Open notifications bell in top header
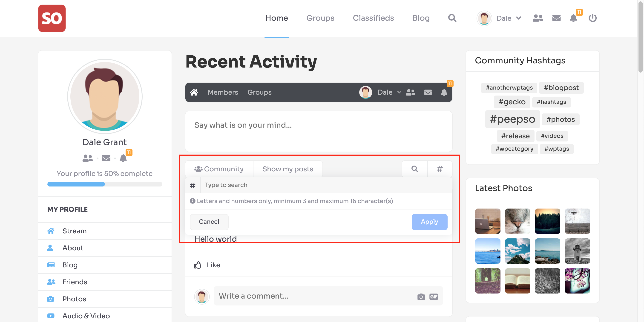The image size is (644, 322). pyautogui.click(x=573, y=18)
